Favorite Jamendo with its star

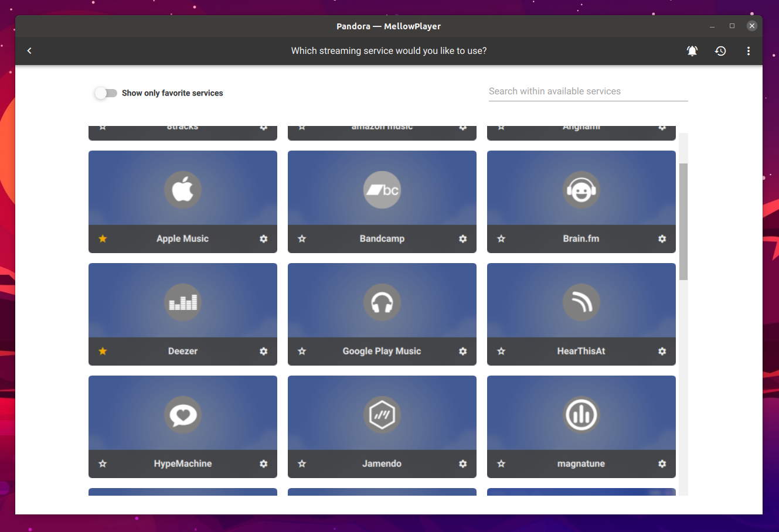(x=302, y=463)
